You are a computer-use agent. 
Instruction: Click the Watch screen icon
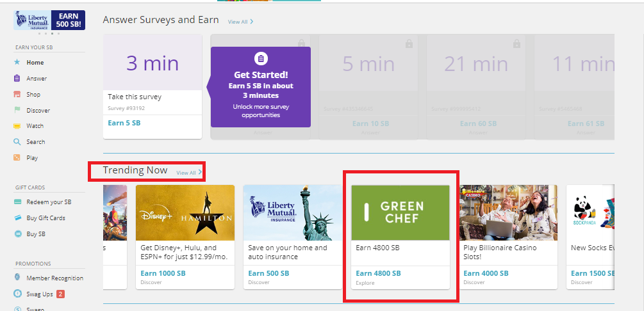point(17,126)
